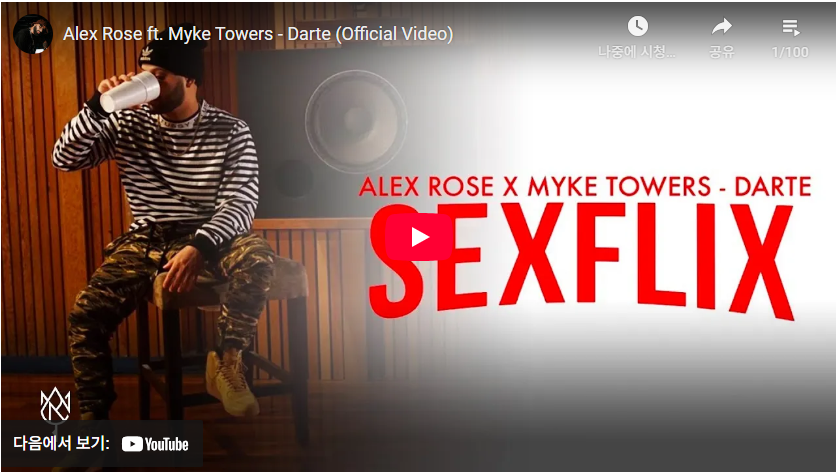This screenshot has width=837, height=472.
Task: Click the round speaker in the thumbnail
Action: [x=356, y=121]
